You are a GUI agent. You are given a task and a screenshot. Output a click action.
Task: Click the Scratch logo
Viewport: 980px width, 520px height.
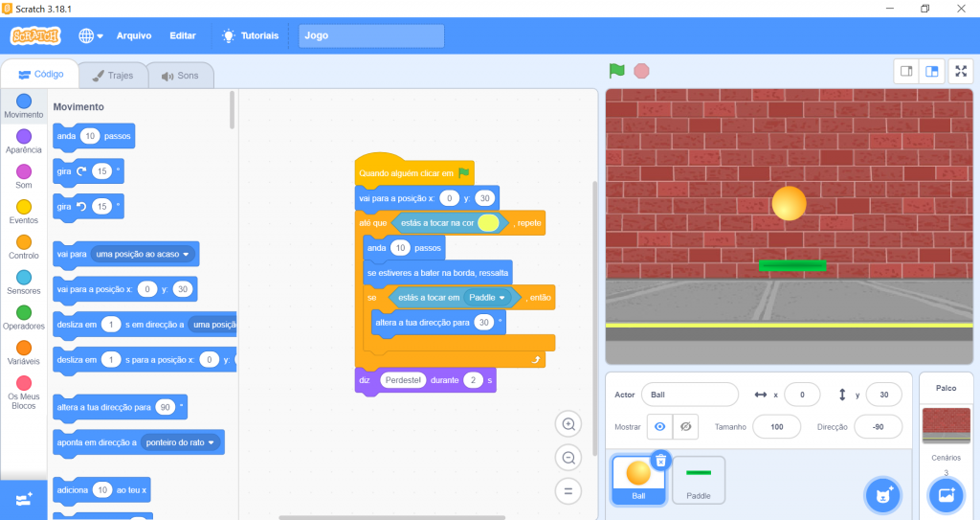(35, 35)
